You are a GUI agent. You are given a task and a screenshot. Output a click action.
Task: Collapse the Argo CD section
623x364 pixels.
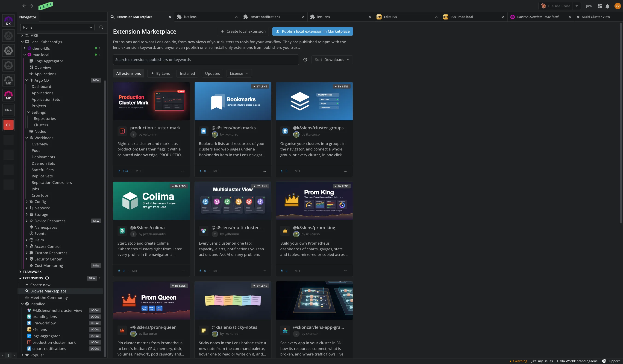pos(27,80)
